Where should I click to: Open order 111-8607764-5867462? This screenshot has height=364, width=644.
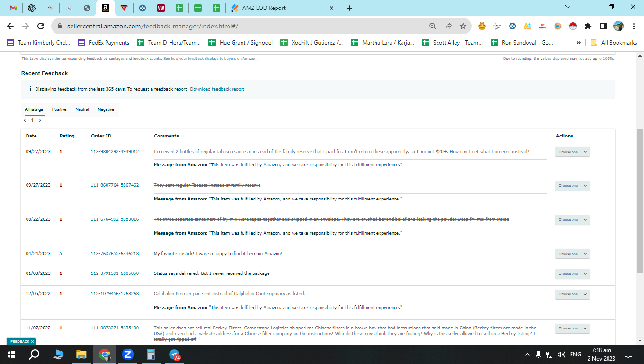pos(115,185)
